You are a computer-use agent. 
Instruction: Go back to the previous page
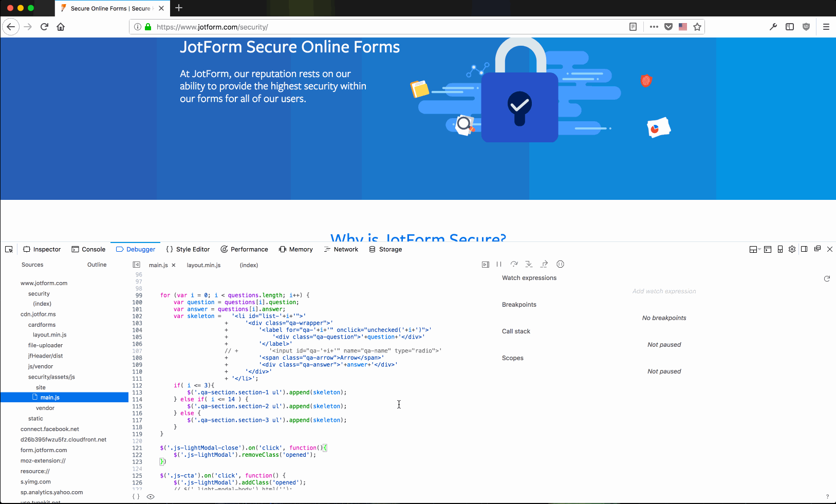pos(11,27)
